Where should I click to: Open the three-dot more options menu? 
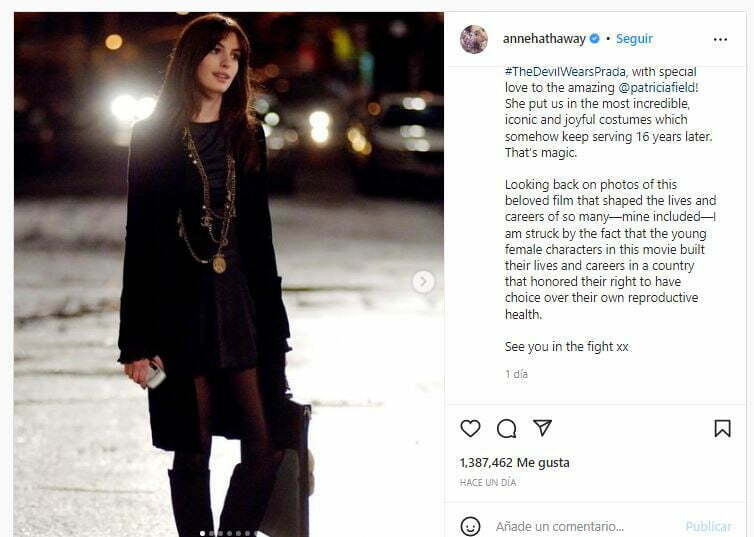click(720, 39)
